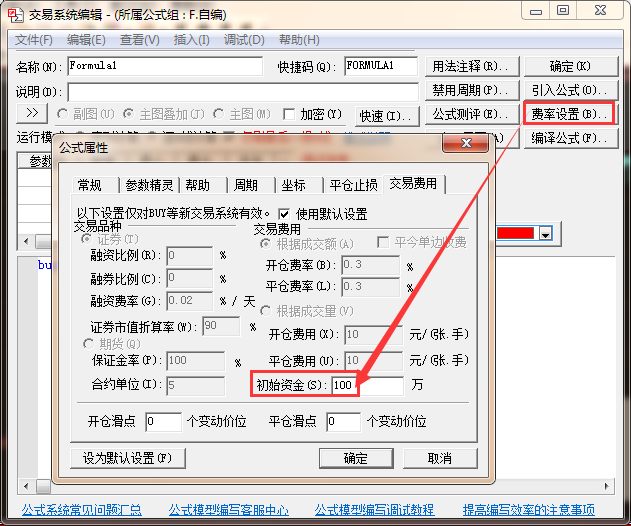Select the 主图(M) radio button
Viewport: 631px width, 526px height.
[x=218, y=114]
